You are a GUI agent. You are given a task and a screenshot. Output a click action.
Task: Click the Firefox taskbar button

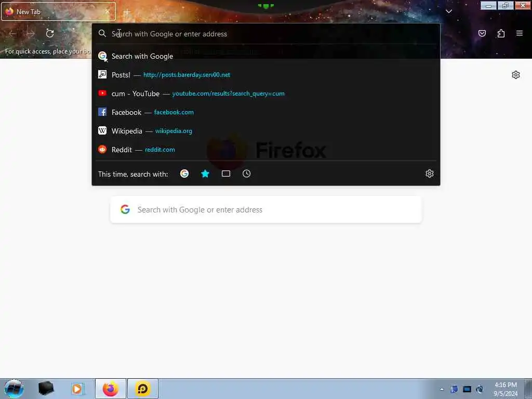point(111,389)
